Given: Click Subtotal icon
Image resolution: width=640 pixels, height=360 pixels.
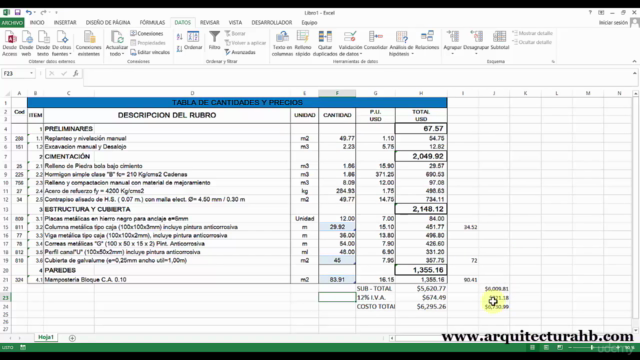Looking at the screenshot, I should click(x=500, y=41).
